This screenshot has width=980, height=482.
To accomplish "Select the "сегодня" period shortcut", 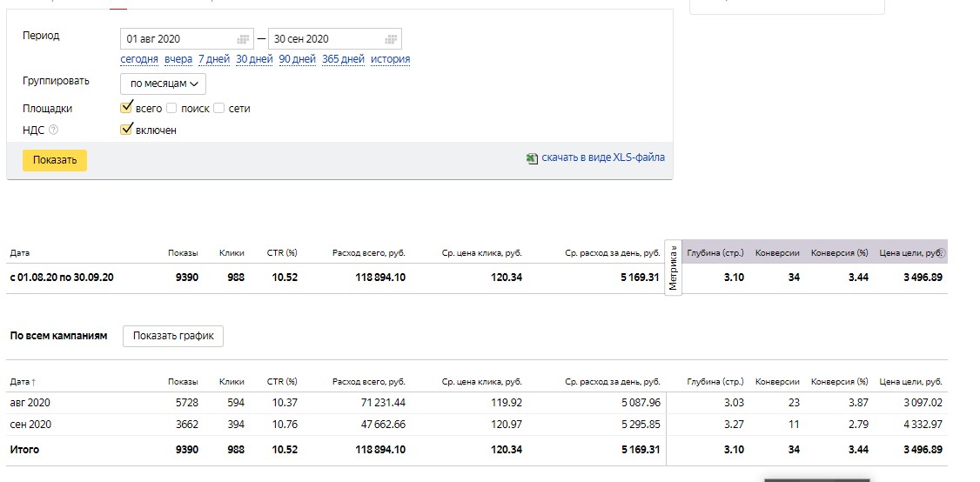I will [139, 59].
